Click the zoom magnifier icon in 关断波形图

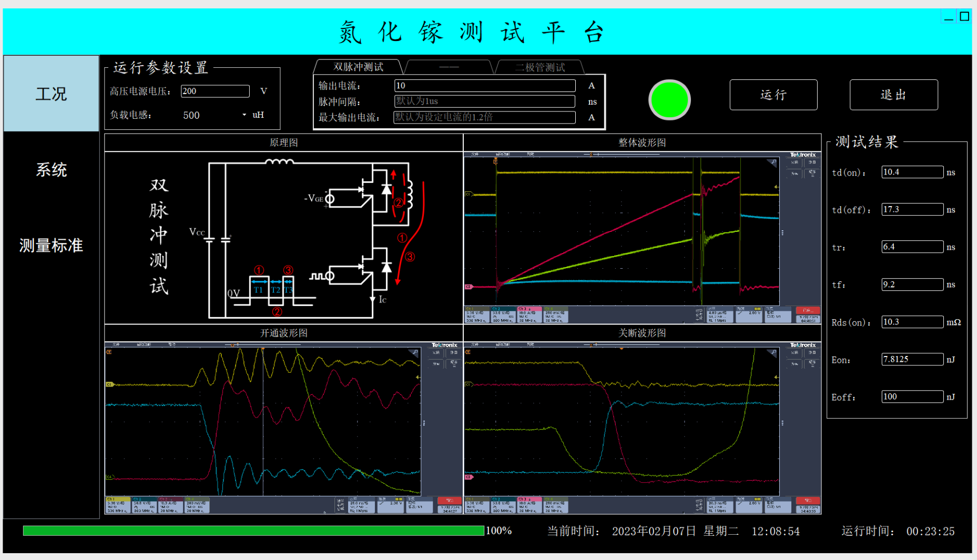click(772, 353)
